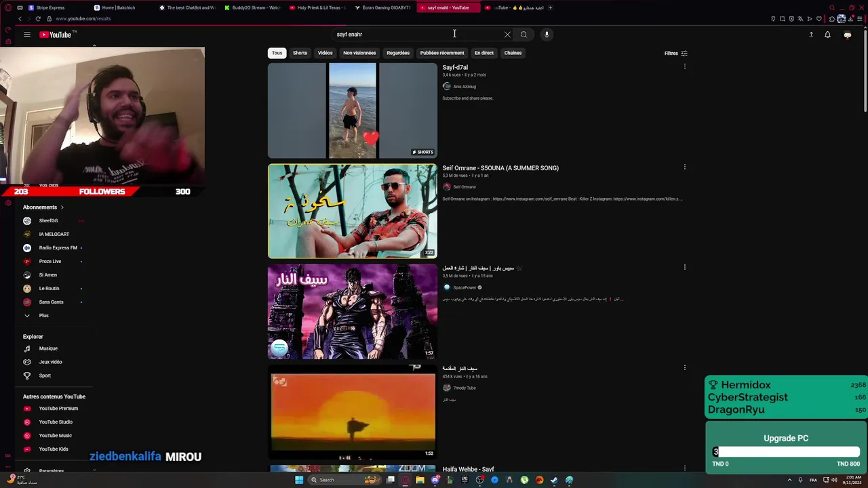Open Discord from the taskbar

pos(435,480)
